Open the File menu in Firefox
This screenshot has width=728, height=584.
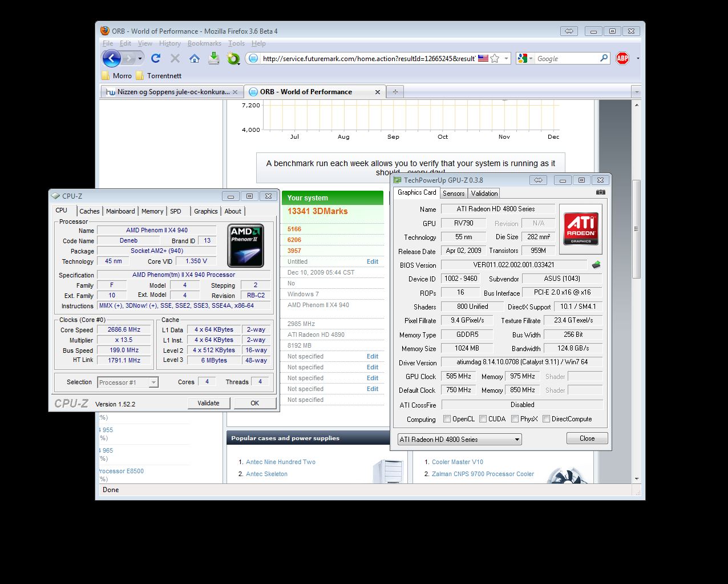click(108, 43)
